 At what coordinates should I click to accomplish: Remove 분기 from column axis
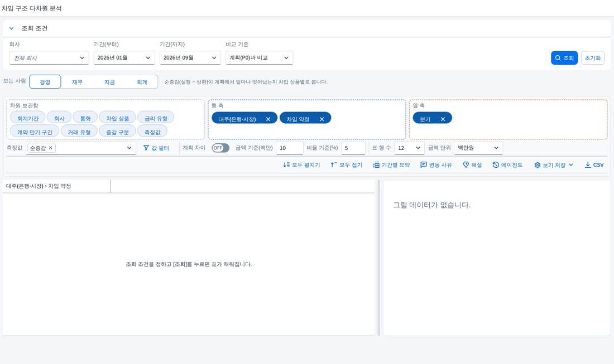[443, 119]
